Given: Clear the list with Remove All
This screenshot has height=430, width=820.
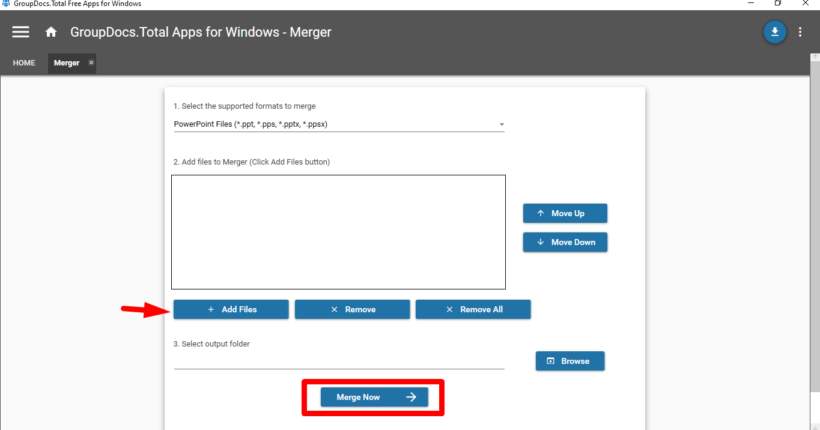Looking at the screenshot, I should point(473,310).
